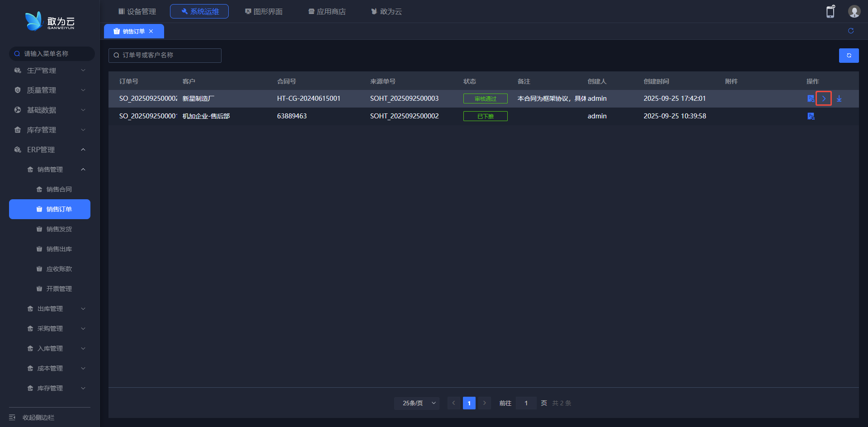868x427 pixels.
Task: Click the 机加企业-售后部 customer cell
Action: click(x=206, y=116)
